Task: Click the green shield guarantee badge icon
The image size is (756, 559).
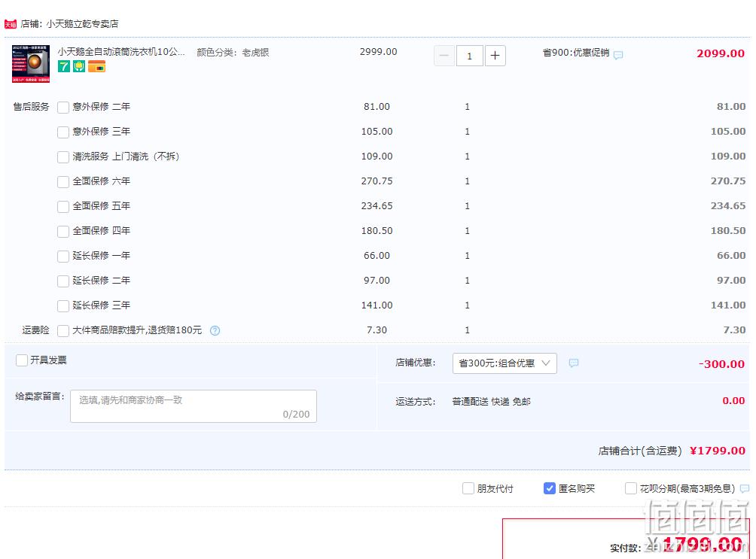Action: point(79,66)
